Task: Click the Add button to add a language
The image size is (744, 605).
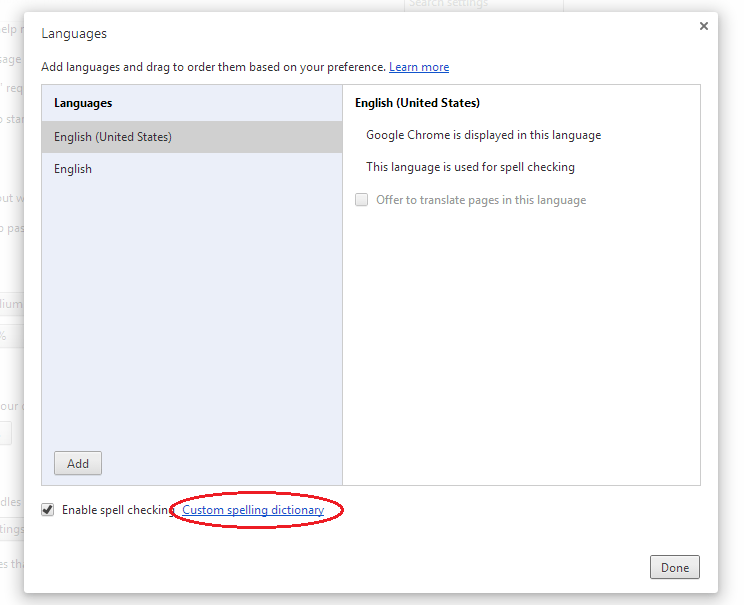Action: pos(78,463)
